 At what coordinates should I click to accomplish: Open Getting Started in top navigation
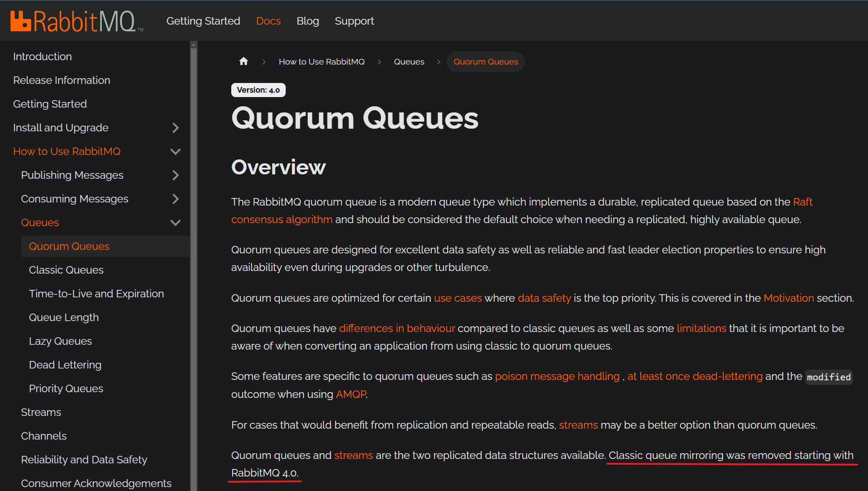pyautogui.click(x=203, y=21)
